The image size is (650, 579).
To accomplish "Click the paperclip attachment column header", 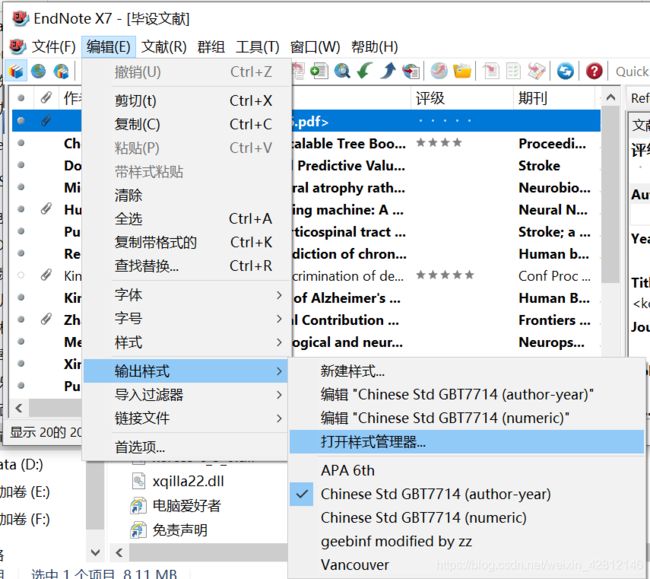I will coord(46,98).
